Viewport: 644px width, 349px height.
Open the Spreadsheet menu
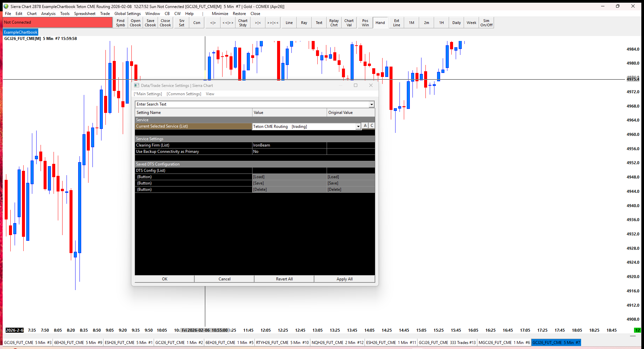coord(84,14)
